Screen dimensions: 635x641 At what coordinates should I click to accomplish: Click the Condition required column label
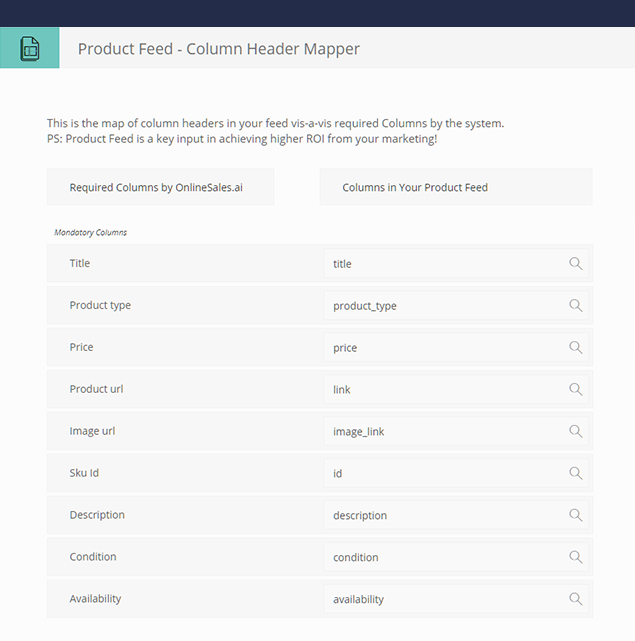pyautogui.click(x=93, y=556)
